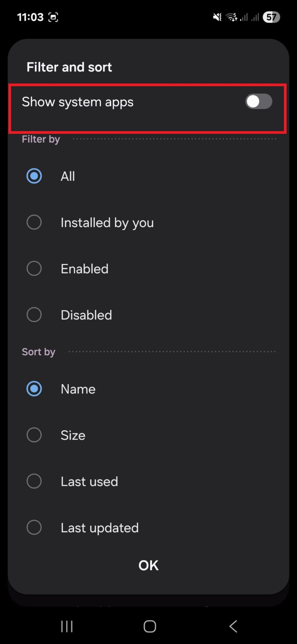Sort apps by Name
The height and width of the screenshot is (644, 297).
[34, 389]
